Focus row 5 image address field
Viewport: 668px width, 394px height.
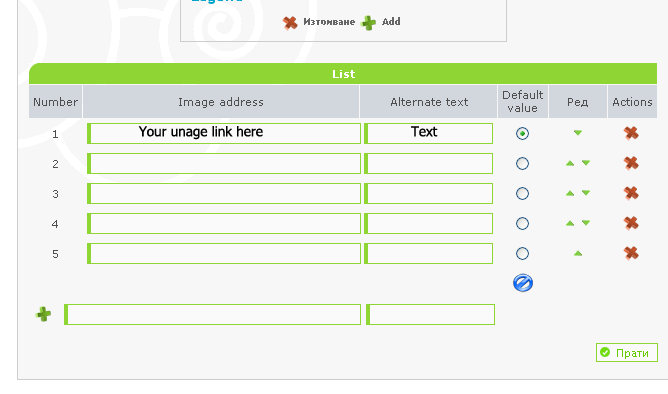tap(224, 253)
